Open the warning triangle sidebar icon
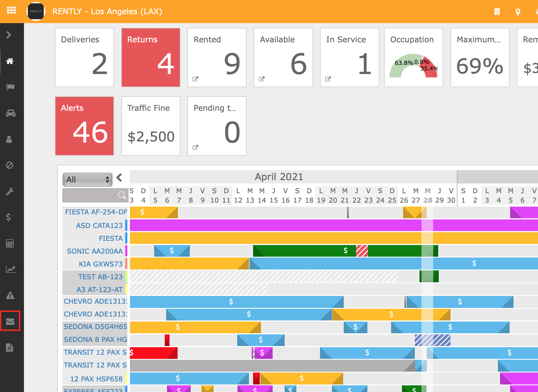Image resolution: width=538 pixels, height=392 pixels. pos(10,295)
